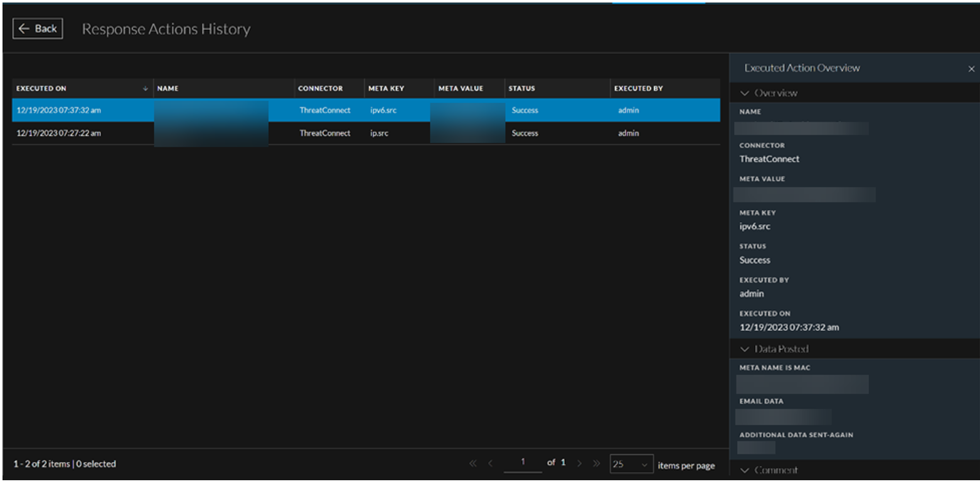
Task: Go to the next page icon
Action: (578, 464)
